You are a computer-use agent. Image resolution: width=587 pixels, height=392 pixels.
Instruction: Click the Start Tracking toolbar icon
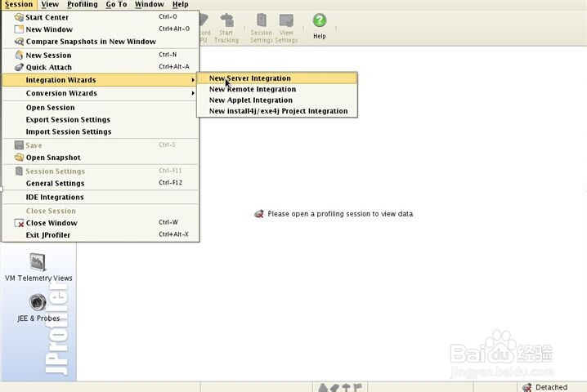tap(226, 20)
